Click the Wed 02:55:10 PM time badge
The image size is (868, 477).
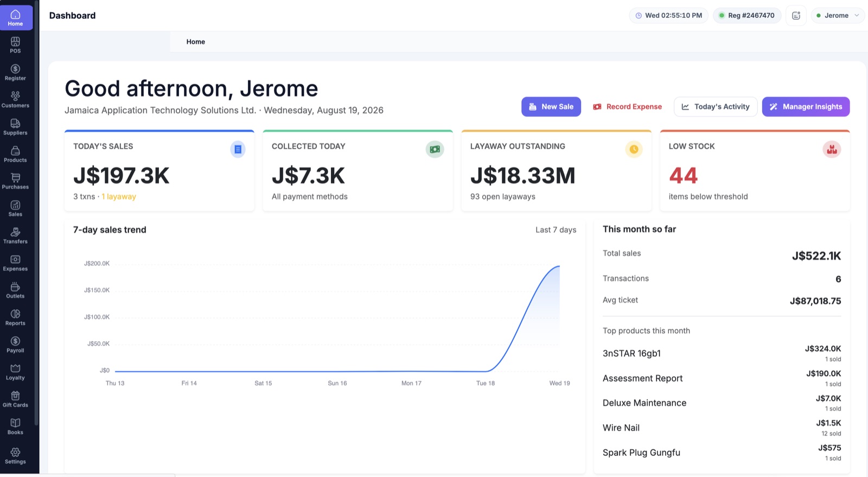669,15
